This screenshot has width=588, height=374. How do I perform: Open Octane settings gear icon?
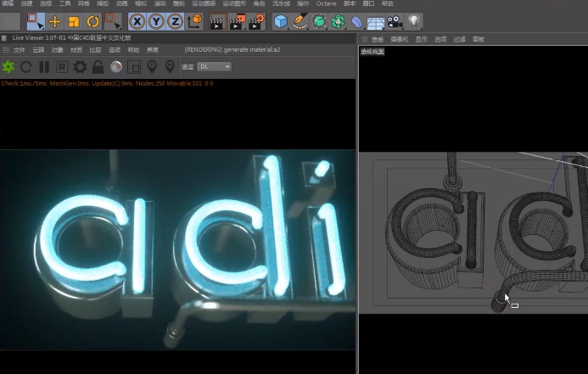point(80,67)
